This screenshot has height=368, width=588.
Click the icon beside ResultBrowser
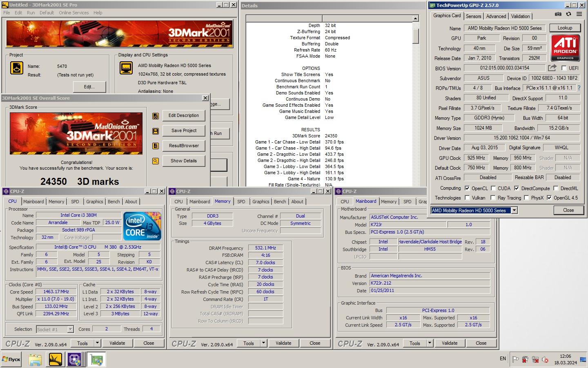[x=156, y=146]
